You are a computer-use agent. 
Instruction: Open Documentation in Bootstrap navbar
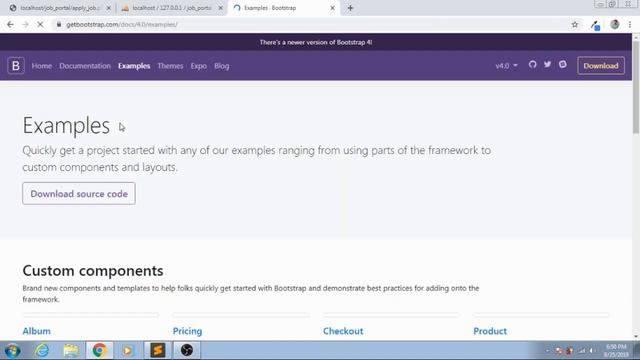pyautogui.click(x=85, y=66)
